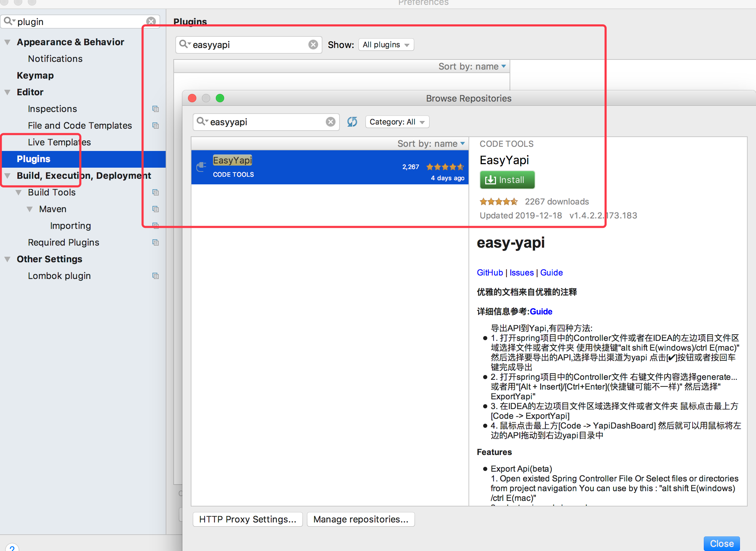Image resolution: width=756 pixels, height=551 pixels.
Task: Select Live Templates settings
Action: pos(59,142)
